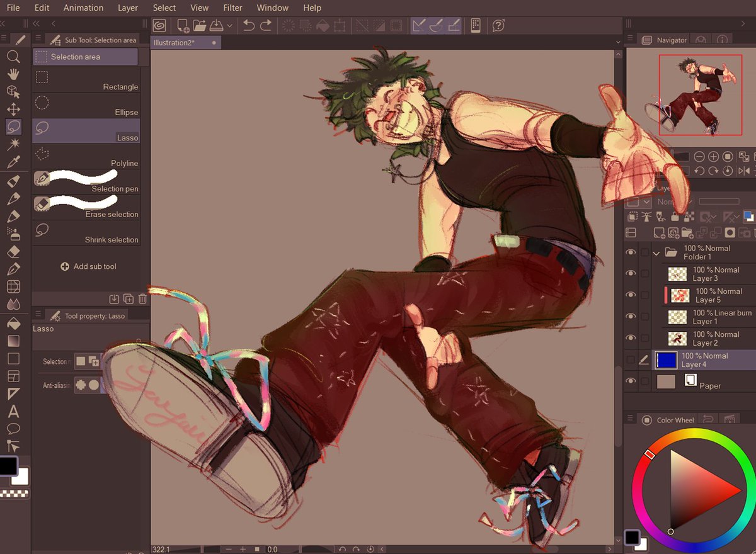Choose the Polyline selection sub tool
This screenshot has height=554, width=756.
(x=86, y=157)
